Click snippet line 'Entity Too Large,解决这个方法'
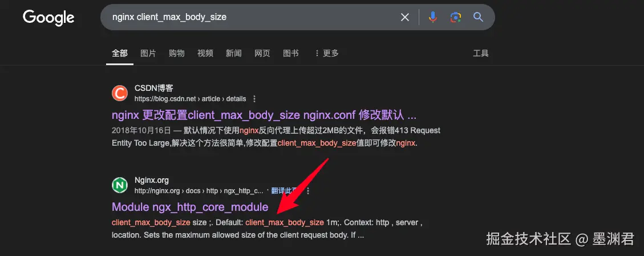Image resolution: width=644 pixels, height=256 pixels. click(x=265, y=143)
